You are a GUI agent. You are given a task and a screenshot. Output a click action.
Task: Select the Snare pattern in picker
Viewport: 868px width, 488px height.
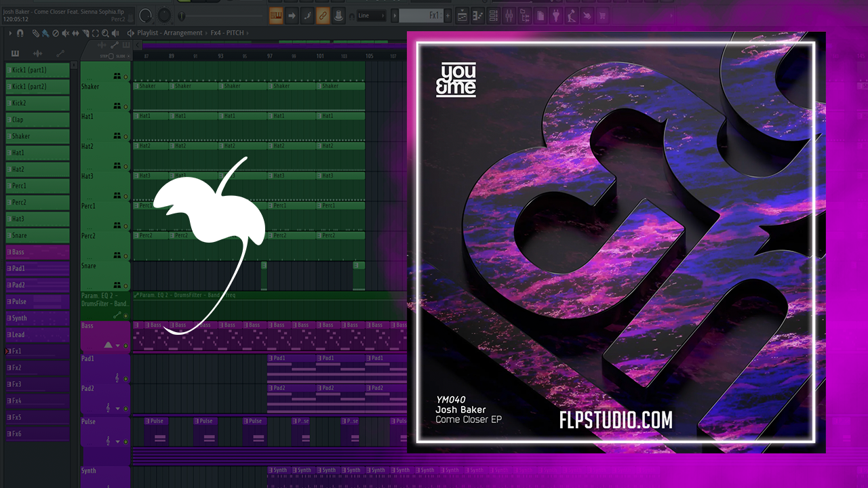pos(38,235)
